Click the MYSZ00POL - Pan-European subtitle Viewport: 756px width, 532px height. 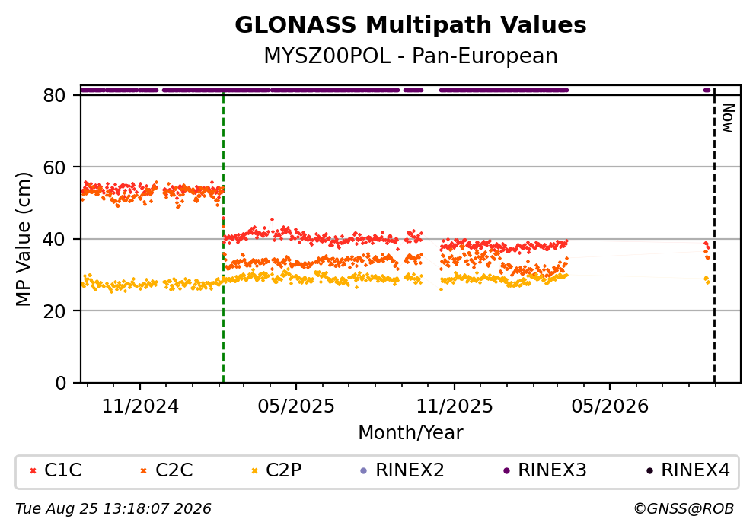point(410,56)
